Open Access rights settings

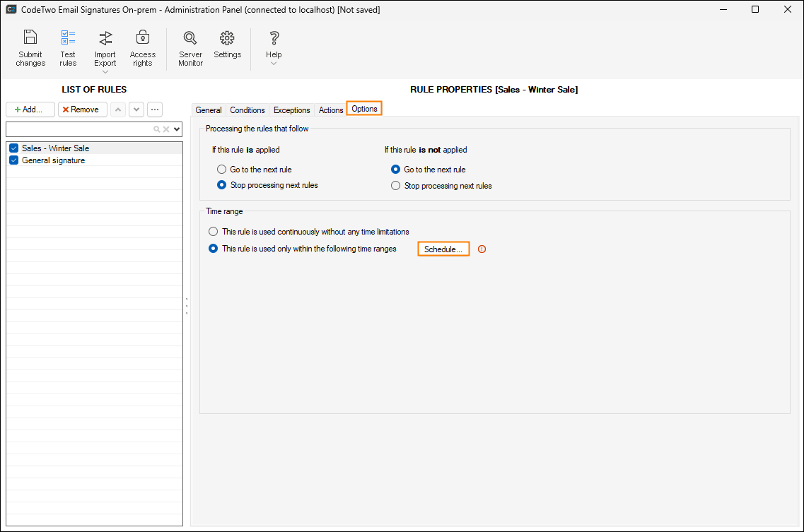coord(143,47)
